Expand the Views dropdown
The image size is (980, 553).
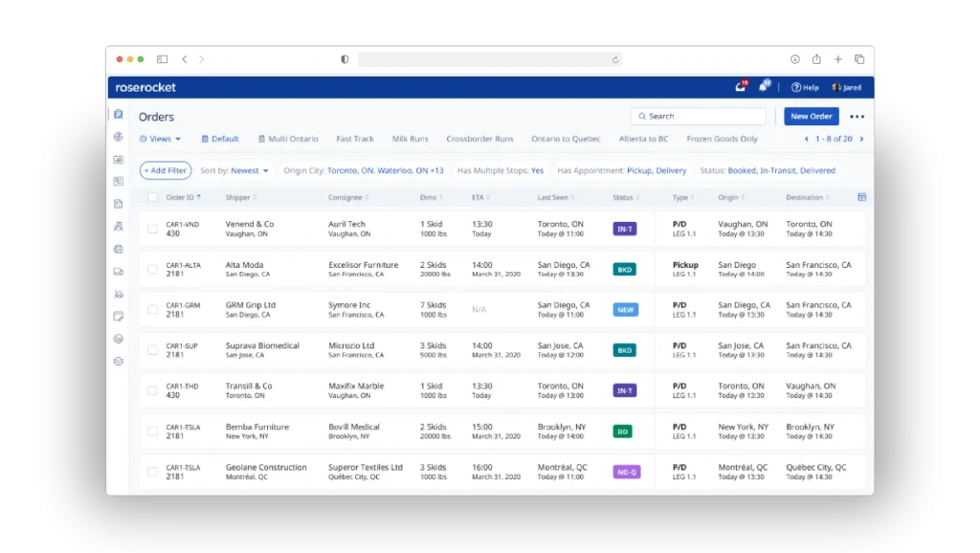tap(160, 139)
